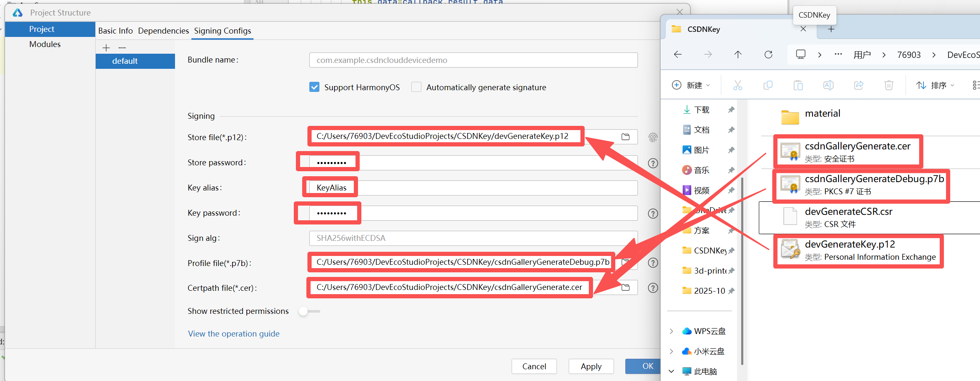Collapse the 此电脑 tree node
Screen dimensions: 980x381
(671, 371)
